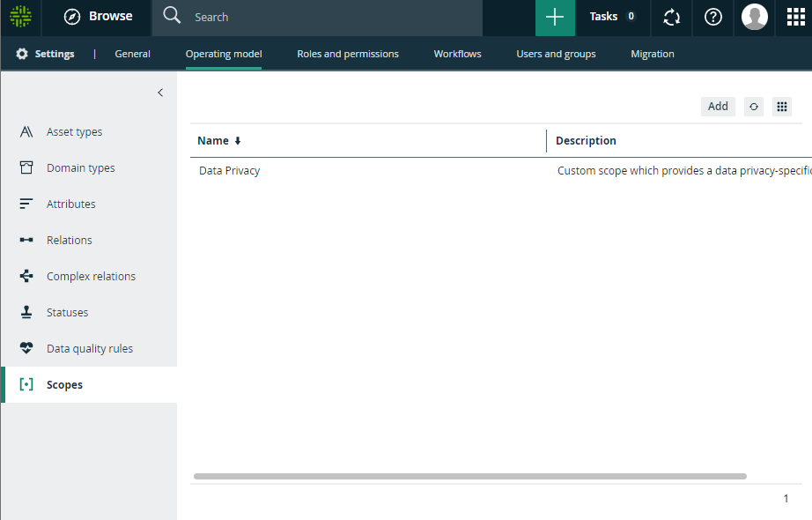Open the Data Privacy scope row
The width and height of the screenshot is (812, 520).
click(x=230, y=171)
